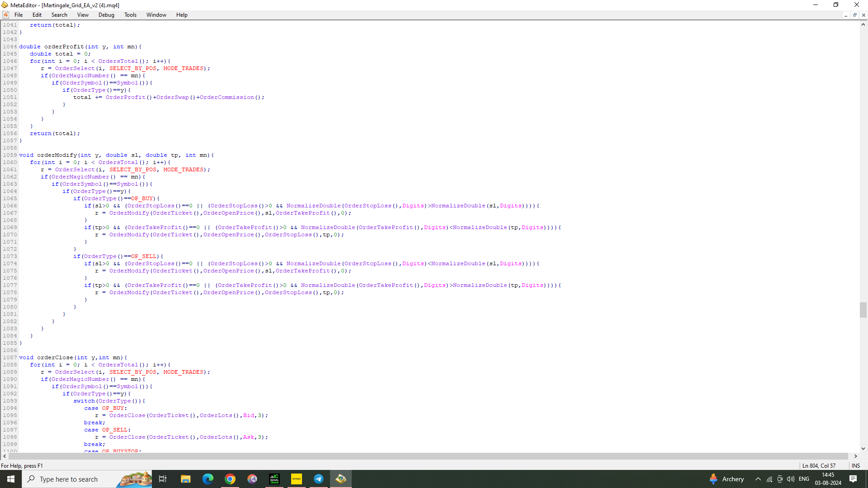Click 'switch(OrderType()){' on line 1093
The height and width of the screenshot is (488, 868).
pyautogui.click(x=109, y=401)
